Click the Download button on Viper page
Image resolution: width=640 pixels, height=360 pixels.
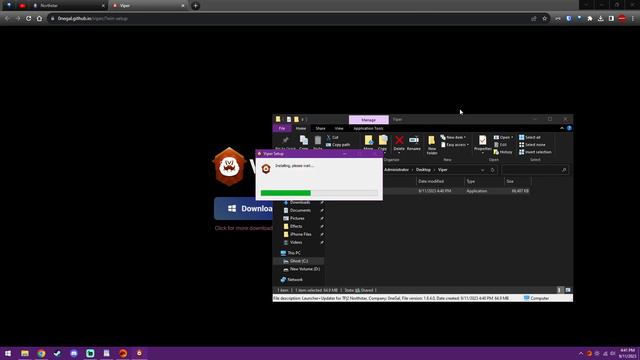[x=244, y=209]
